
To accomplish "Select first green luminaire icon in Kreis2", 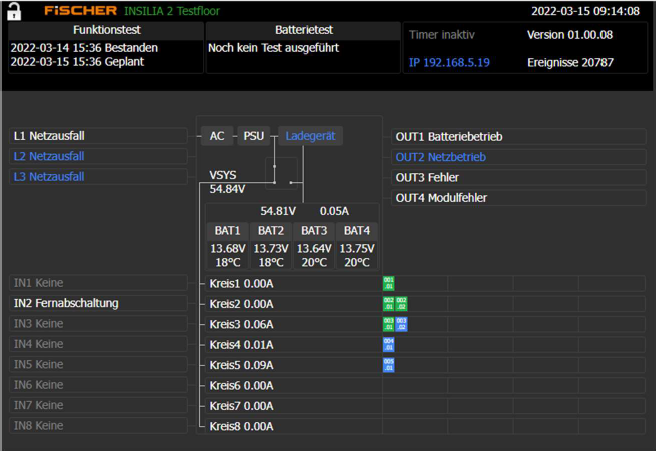I will pyautogui.click(x=388, y=303).
